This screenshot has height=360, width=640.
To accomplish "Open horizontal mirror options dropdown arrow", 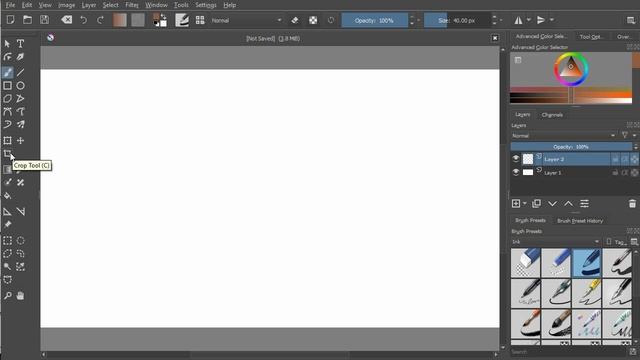I will [529, 20].
